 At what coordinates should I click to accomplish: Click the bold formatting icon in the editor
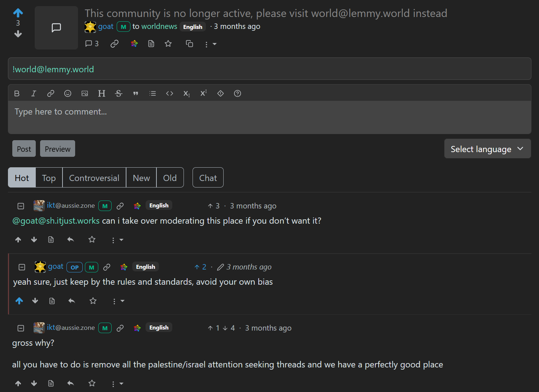click(17, 94)
